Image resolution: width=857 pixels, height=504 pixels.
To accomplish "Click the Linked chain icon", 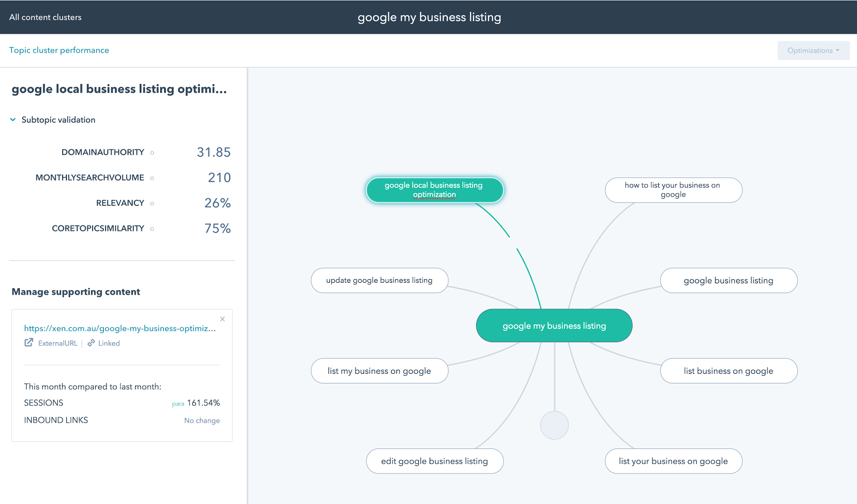I will click(91, 343).
